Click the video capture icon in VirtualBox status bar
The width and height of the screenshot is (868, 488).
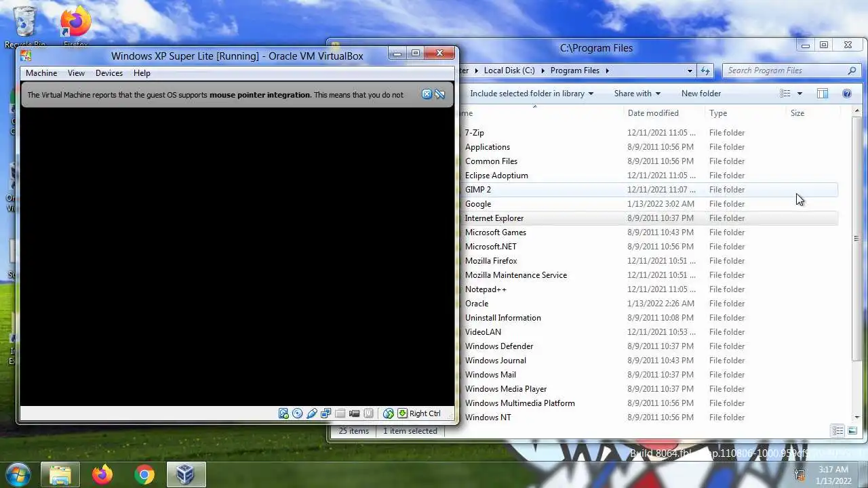354,413
